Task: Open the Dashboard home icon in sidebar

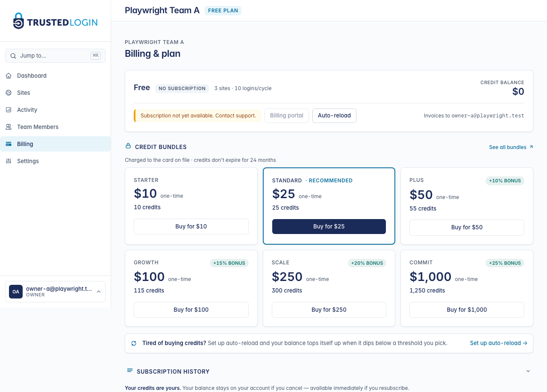Action: [x=9, y=76]
